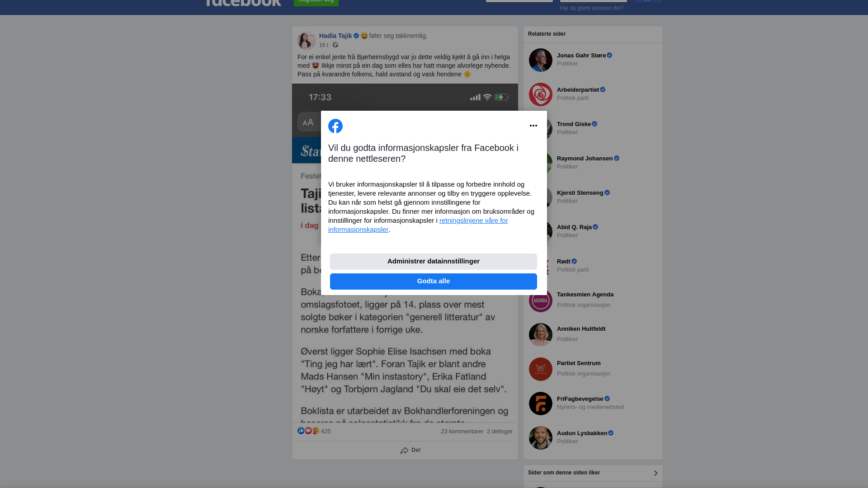Open the Trond Giske page link
This screenshot has width=868, height=488.
574,124
